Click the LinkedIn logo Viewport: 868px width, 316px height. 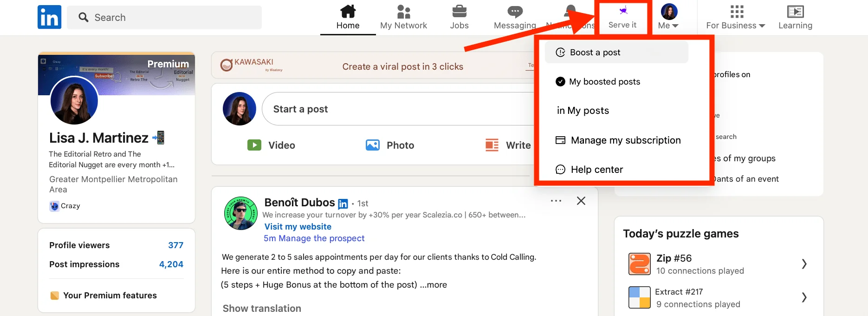tap(49, 17)
